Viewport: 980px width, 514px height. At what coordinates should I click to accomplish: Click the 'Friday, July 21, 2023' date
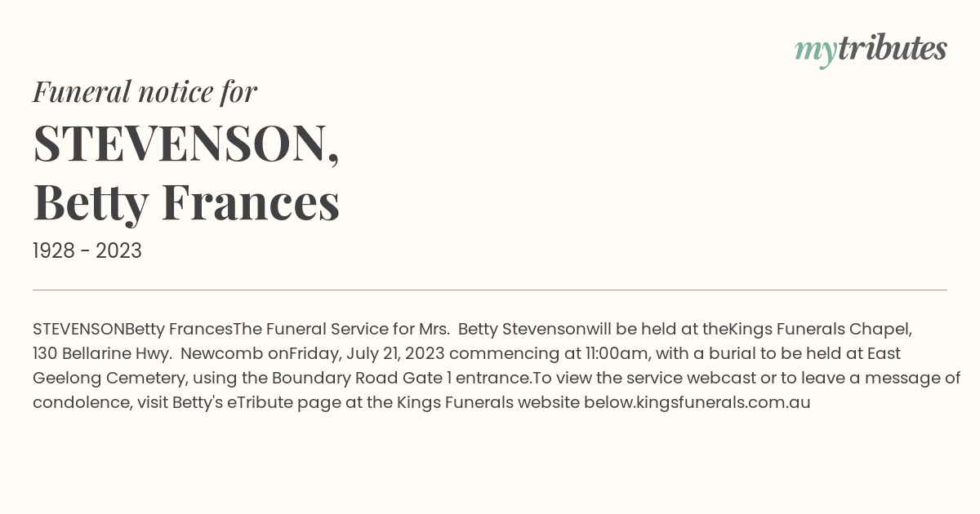click(x=367, y=354)
